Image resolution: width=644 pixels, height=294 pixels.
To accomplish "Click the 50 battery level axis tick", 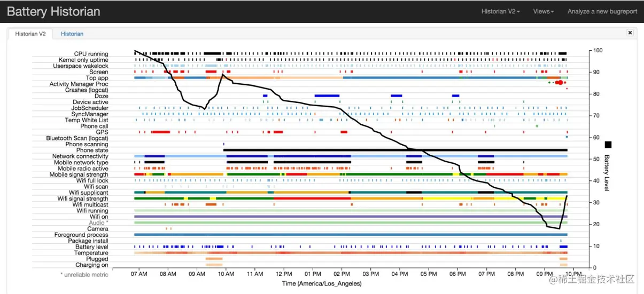I will pos(596,159).
